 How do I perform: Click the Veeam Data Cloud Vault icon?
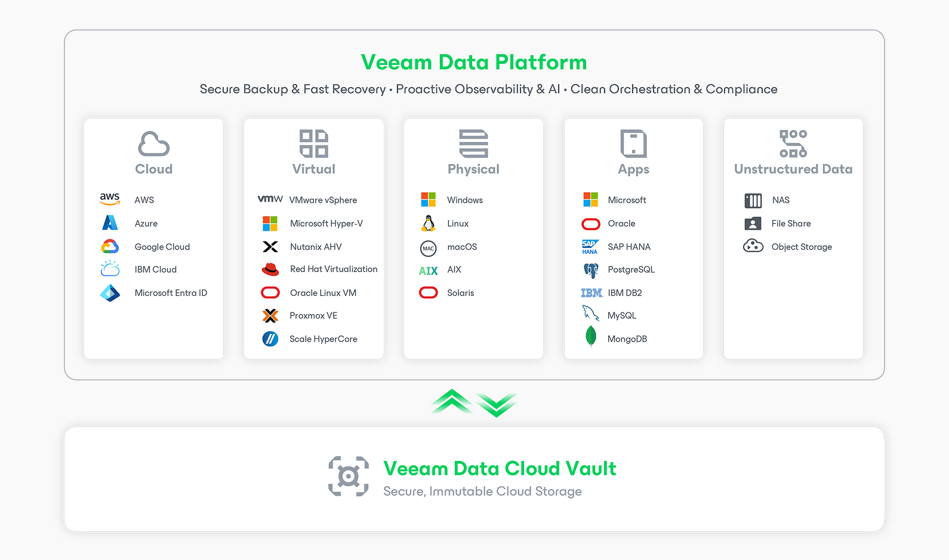(349, 476)
